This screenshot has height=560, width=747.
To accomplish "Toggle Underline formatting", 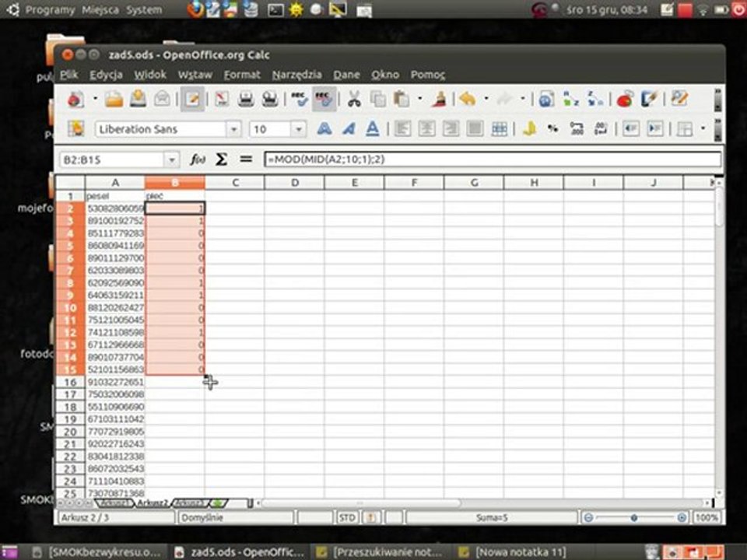I will coord(373,128).
